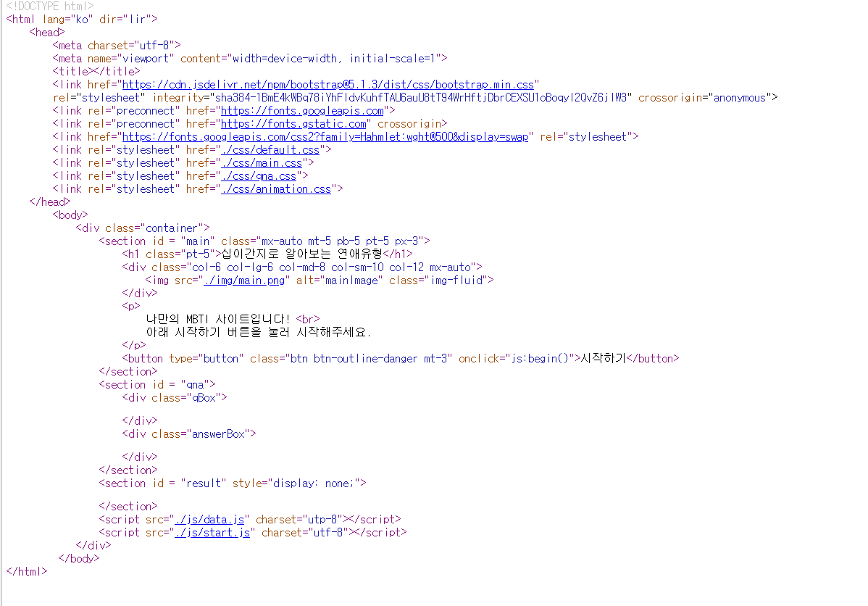Click the section id "main" line

(x=264, y=241)
